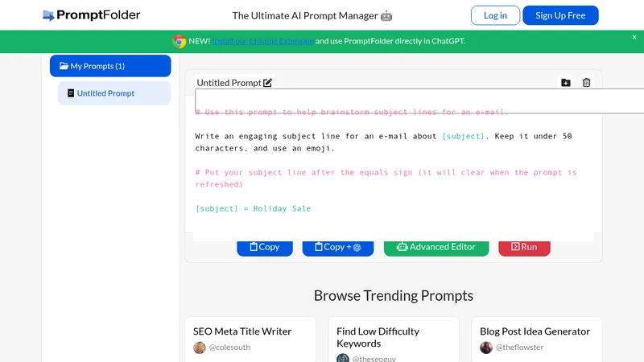Click the Browse Trending Prompts heading
644x362 pixels.
(x=394, y=295)
